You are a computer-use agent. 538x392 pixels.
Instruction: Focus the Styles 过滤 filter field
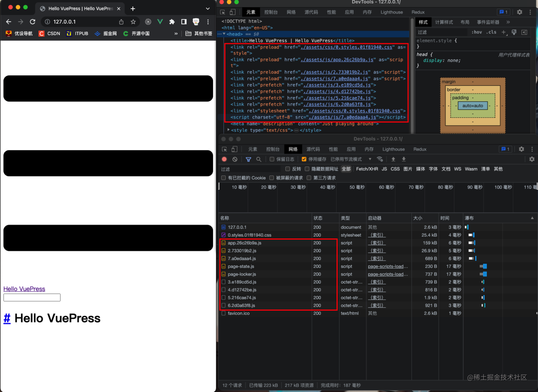(x=442, y=32)
